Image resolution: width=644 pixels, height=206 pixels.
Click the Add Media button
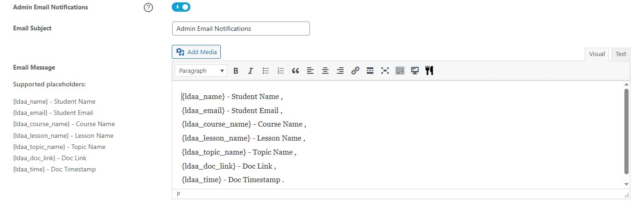pyautogui.click(x=196, y=52)
